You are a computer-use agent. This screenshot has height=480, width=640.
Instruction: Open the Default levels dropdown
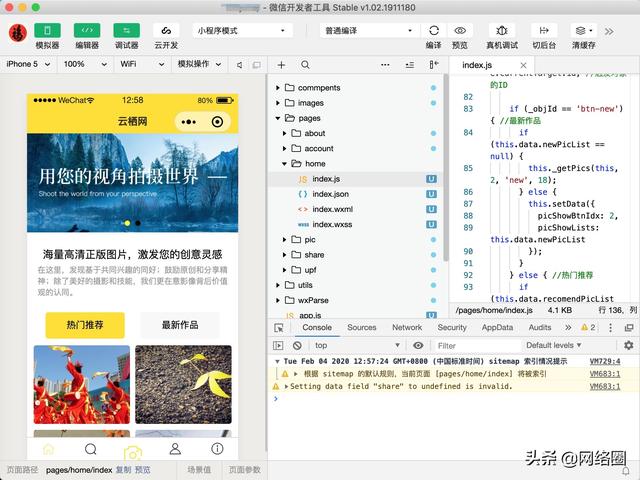(553, 345)
